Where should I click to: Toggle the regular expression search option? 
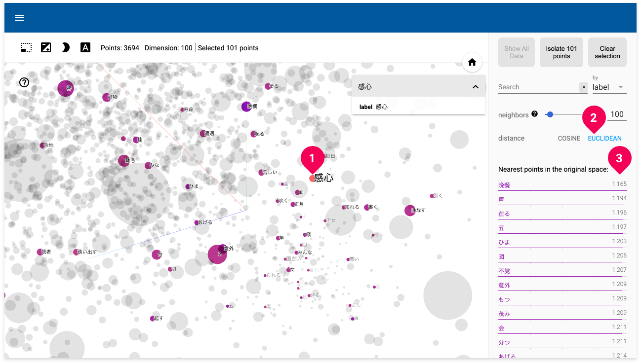583,87
